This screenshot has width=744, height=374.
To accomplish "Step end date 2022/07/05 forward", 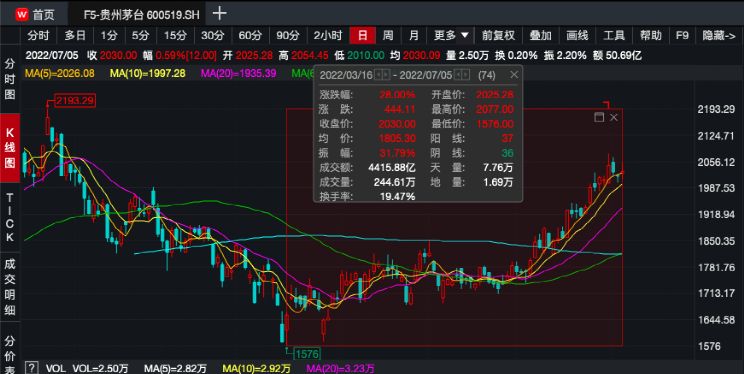I will click(465, 75).
